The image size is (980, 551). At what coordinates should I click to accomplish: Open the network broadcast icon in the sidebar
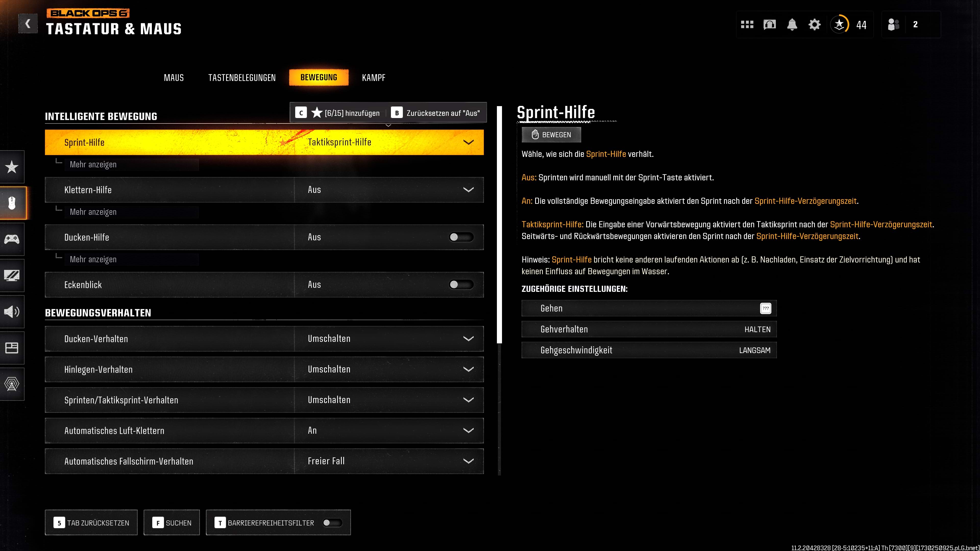point(12,384)
